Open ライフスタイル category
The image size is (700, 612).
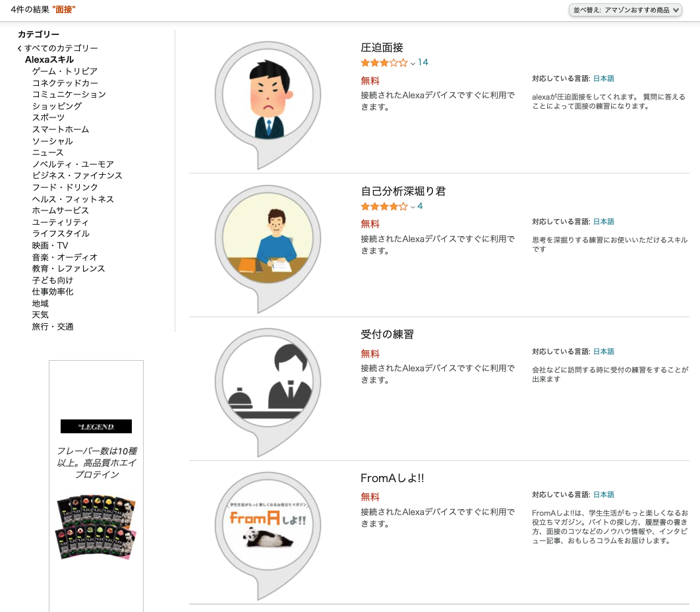[x=61, y=233]
